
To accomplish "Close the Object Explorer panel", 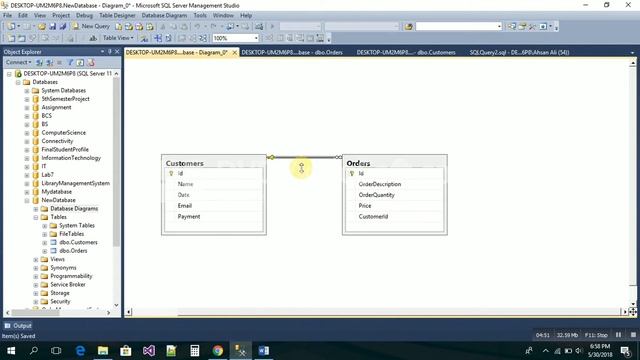I will pos(117,51).
